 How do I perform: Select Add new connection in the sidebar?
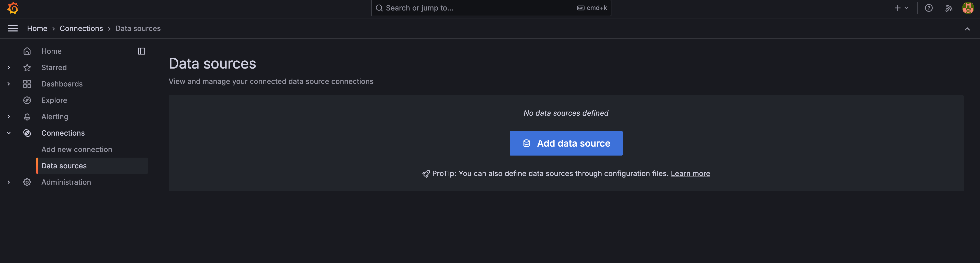[76, 149]
